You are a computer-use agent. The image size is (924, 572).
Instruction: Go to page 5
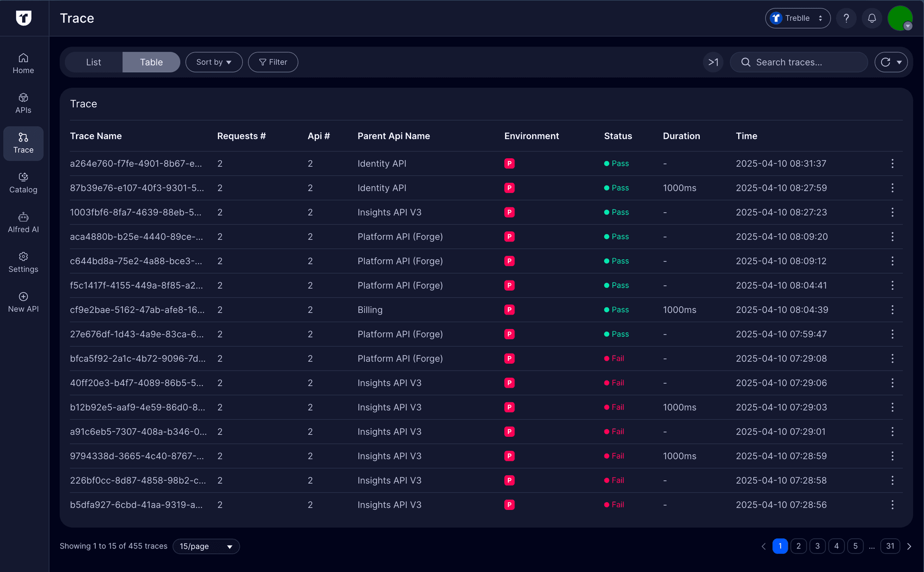(855, 546)
